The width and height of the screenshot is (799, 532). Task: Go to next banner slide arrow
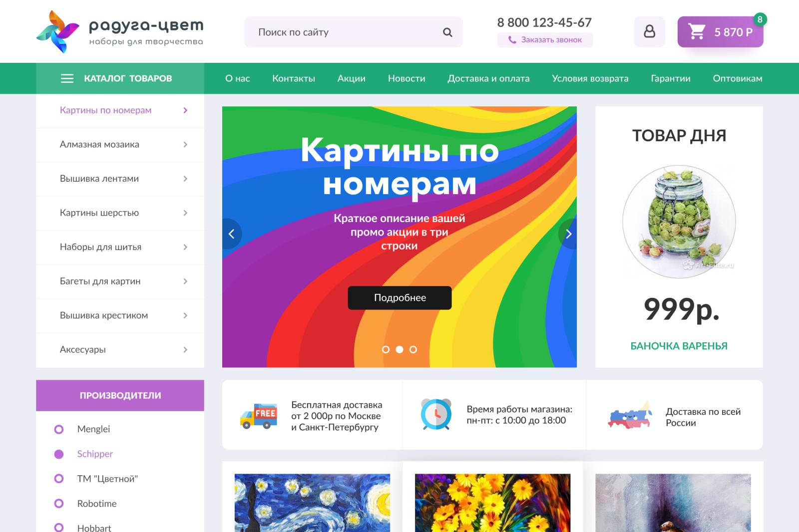coord(568,234)
